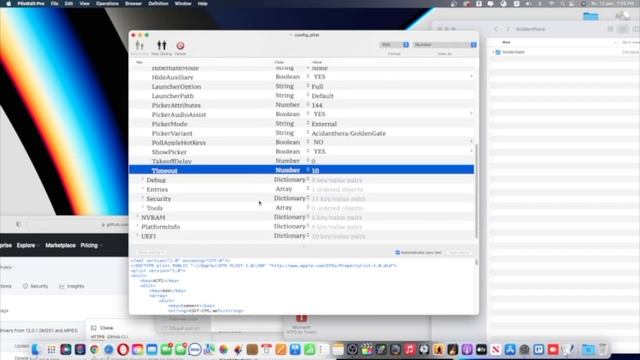Change class stepper for Timeout Number
This screenshot has width=640, height=360.
[308, 170]
